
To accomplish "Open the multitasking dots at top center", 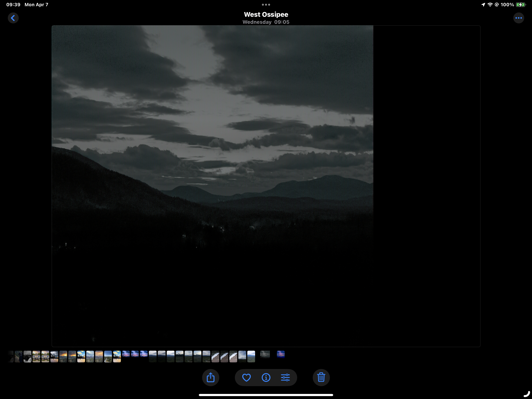I will click(x=266, y=4).
